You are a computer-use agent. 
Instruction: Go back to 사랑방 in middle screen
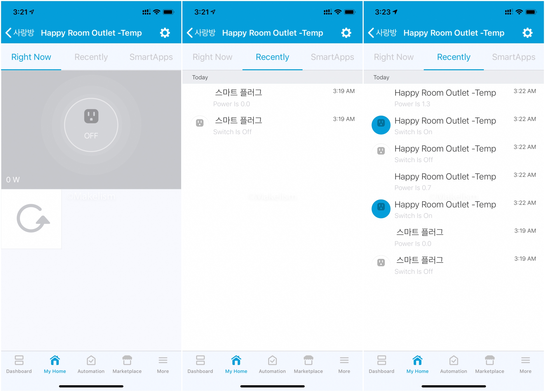click(x=201, y=33)
